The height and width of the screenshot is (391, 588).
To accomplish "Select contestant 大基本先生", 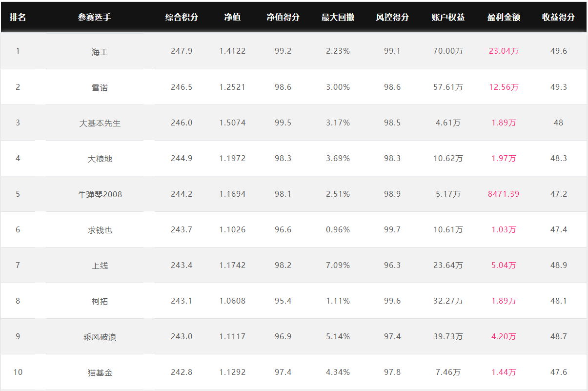I will tap(100, 123).
